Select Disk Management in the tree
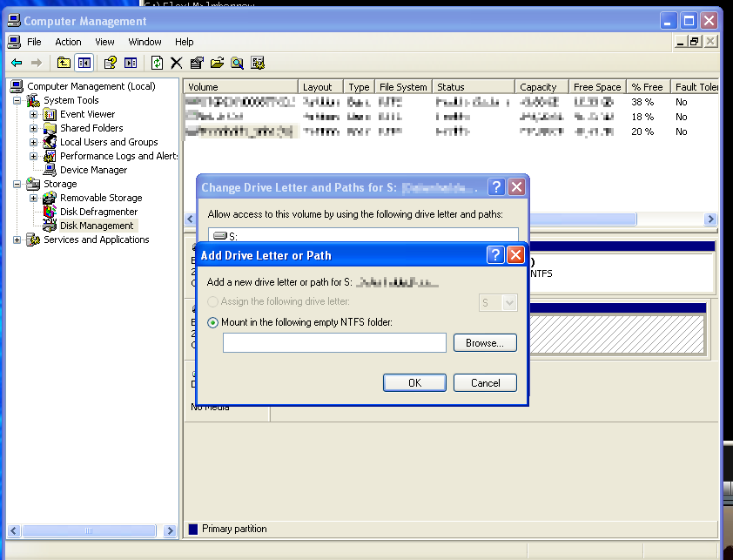 97,226
